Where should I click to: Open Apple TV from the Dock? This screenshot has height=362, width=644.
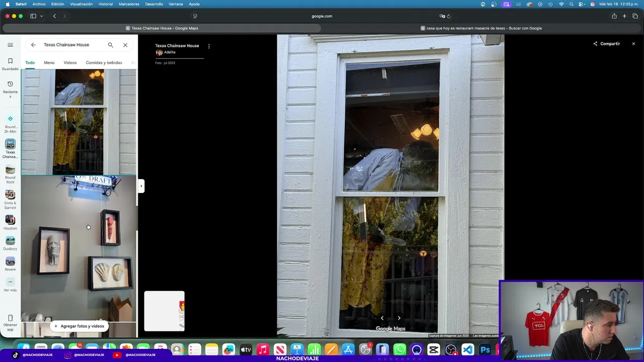click(x=246, y=349)
